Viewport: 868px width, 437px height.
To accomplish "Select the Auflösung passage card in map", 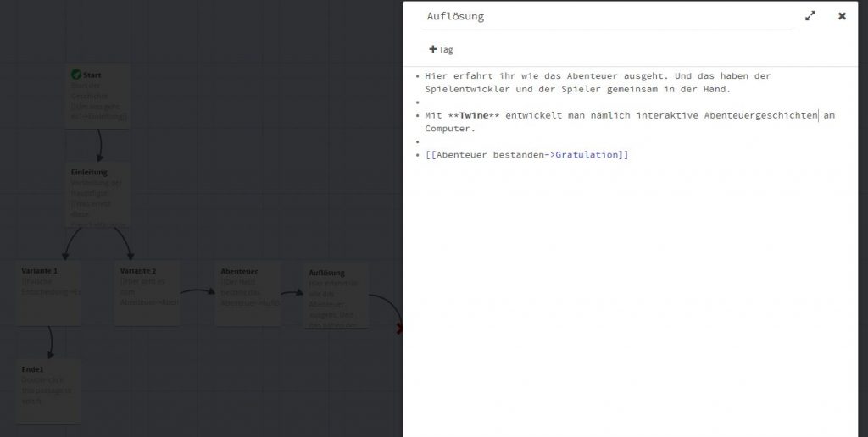I will pos(336,295).
